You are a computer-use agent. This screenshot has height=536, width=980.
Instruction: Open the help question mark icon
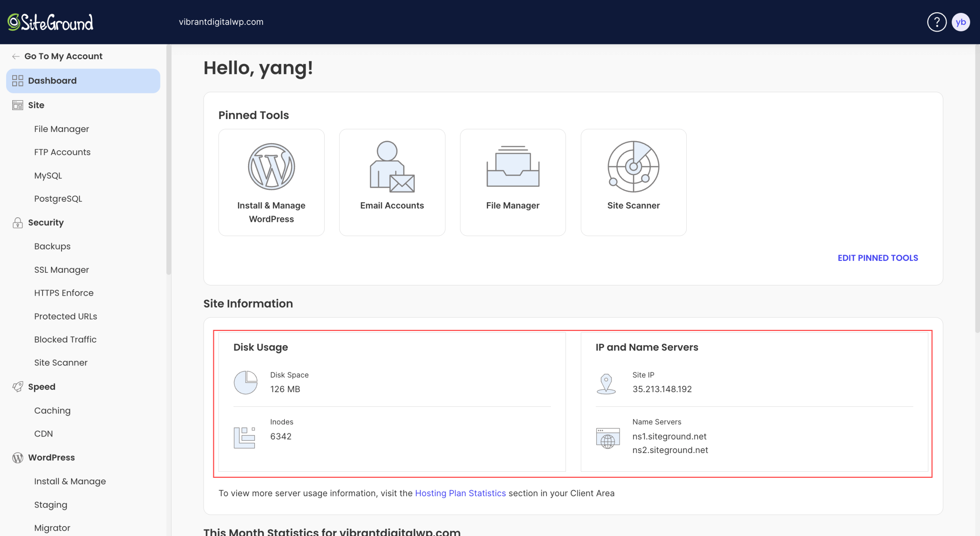point(936,22)
